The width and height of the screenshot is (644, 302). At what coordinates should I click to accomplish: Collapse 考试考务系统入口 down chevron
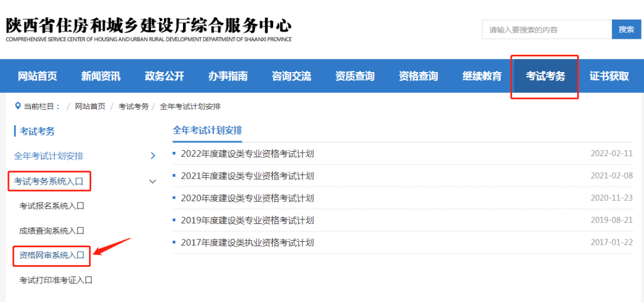[x=153, y=181]
